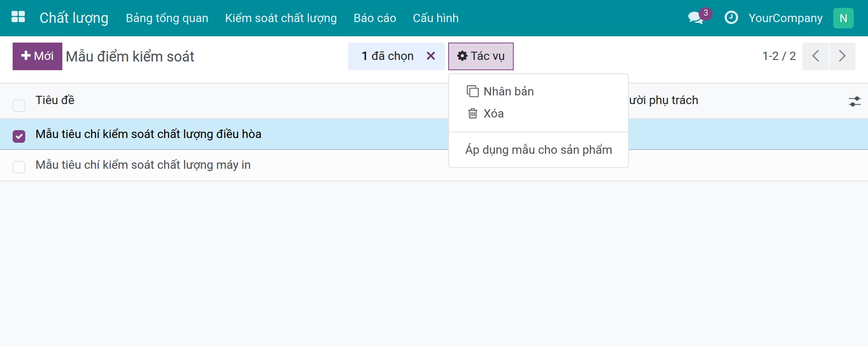This screenshot has width=868, height=347.
Task: Sort by the Tiêu đề column header
Action: pos(55,100)
